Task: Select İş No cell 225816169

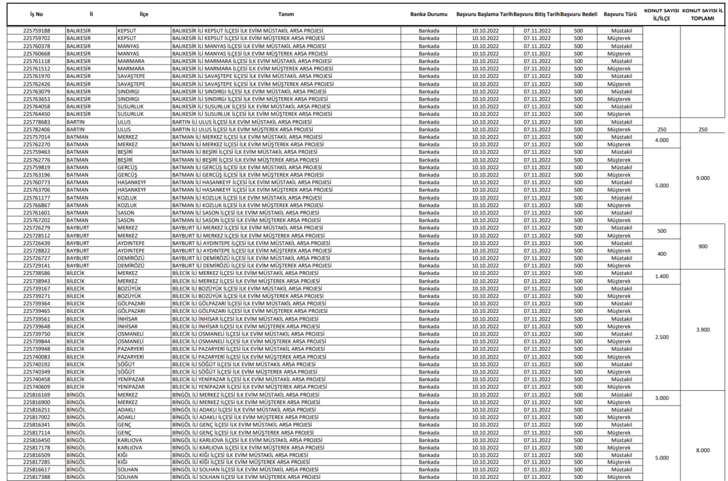Action: (36, 395)
